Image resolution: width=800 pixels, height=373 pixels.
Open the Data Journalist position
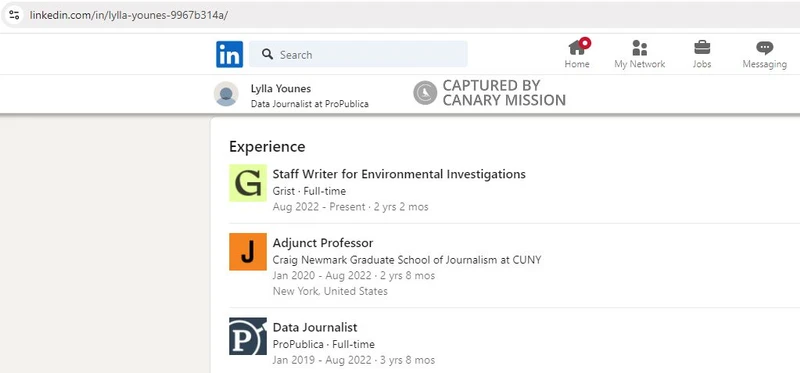pos(315,327)
